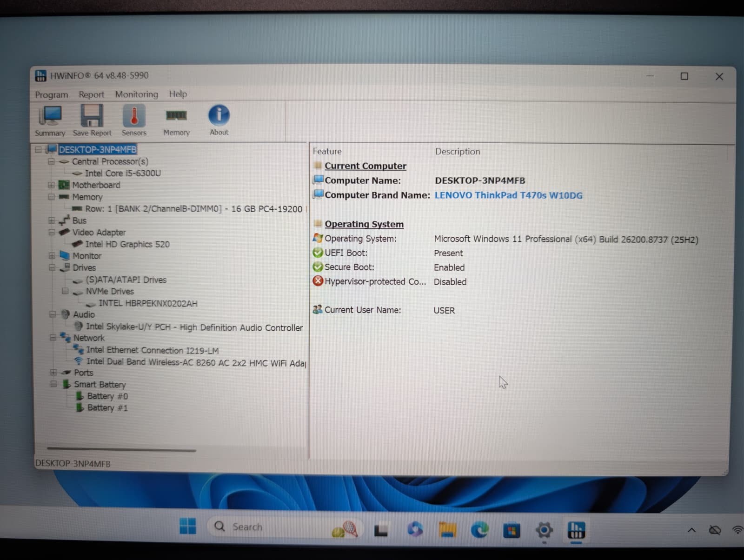Expand the Motherboard branch
The width and height of the screenshot is (744, 560).
52,185
